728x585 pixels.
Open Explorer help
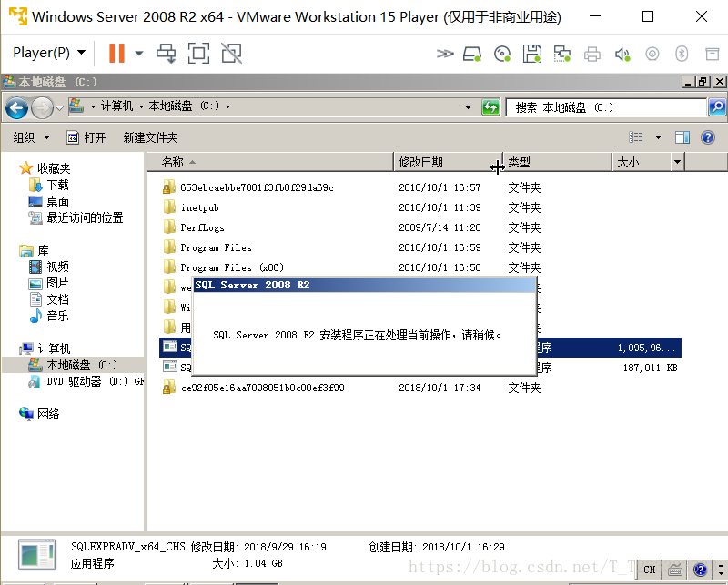[x=708, y=137]
